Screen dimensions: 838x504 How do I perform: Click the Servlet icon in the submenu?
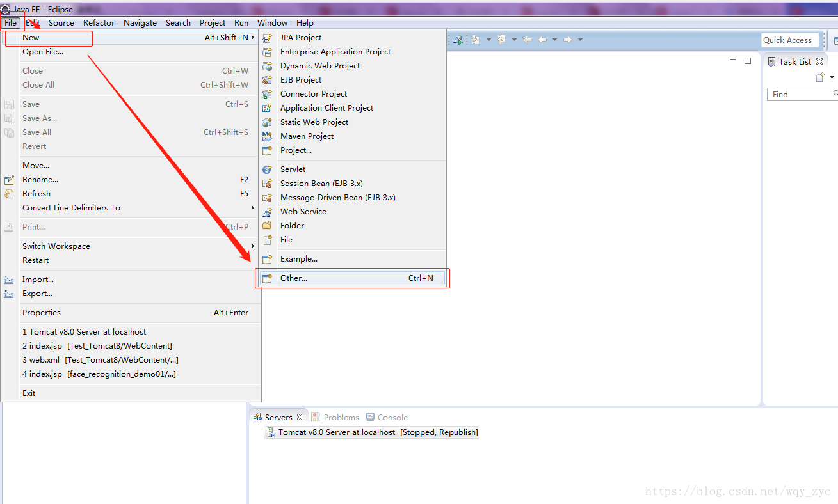pos(268,169)
